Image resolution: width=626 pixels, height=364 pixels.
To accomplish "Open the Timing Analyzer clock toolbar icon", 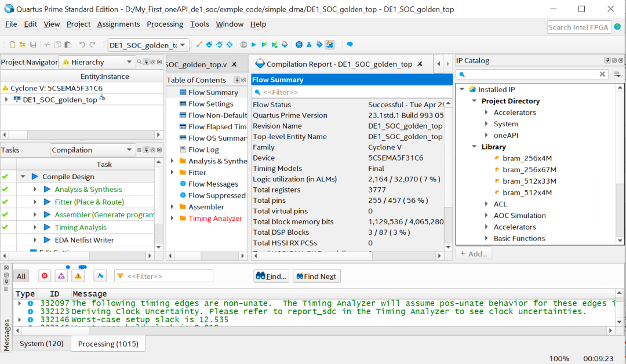I will pos(299,45).
